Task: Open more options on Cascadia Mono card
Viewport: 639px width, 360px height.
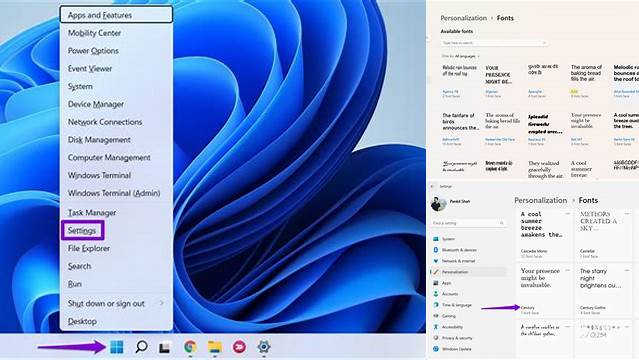Action: coord(567,214)
